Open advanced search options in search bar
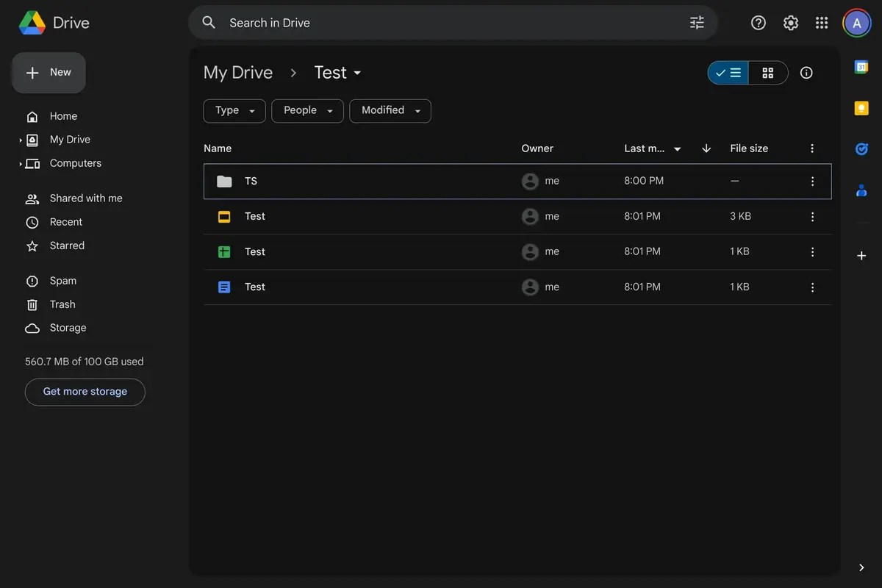882x588 pixels. tap(697, 22)
